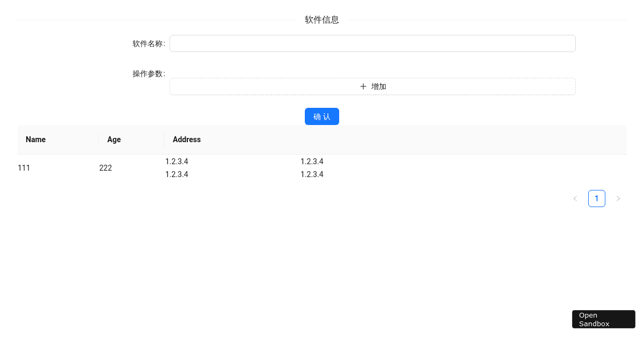Viewport: 644px width, 338px height.
Task: Click the dashed 增加 button
Action: tap(372, 86)
